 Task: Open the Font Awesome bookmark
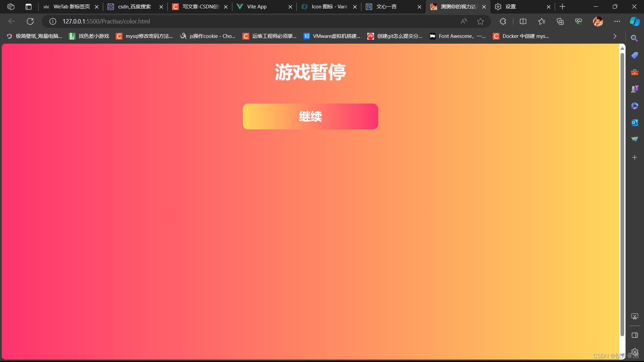458,36
